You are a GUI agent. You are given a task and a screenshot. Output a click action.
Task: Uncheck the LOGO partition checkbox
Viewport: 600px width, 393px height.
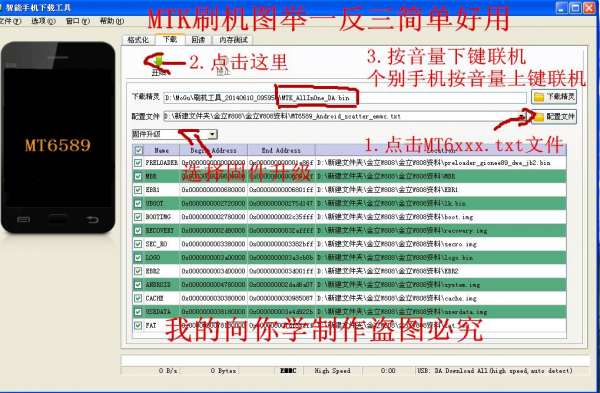click(138, 258)
